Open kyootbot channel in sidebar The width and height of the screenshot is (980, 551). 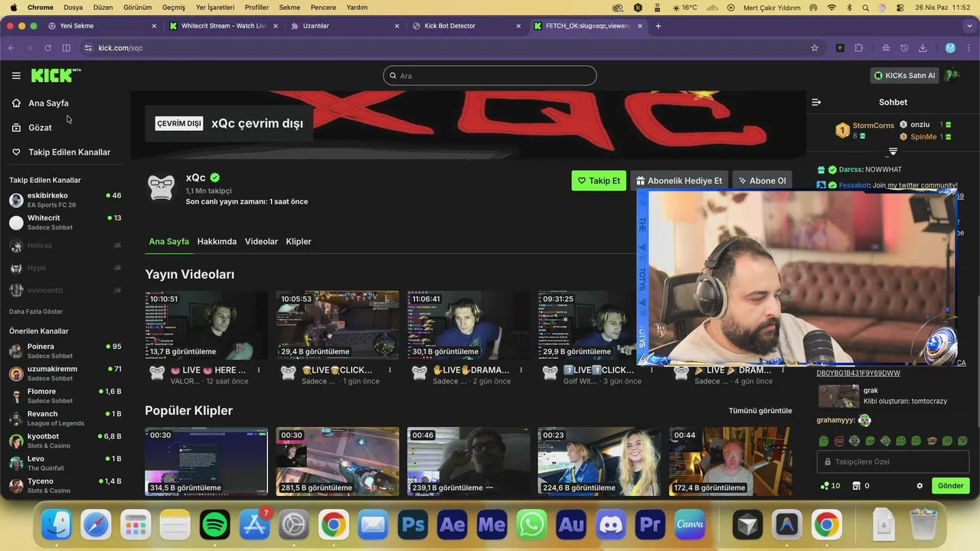(x=65, y=441)
